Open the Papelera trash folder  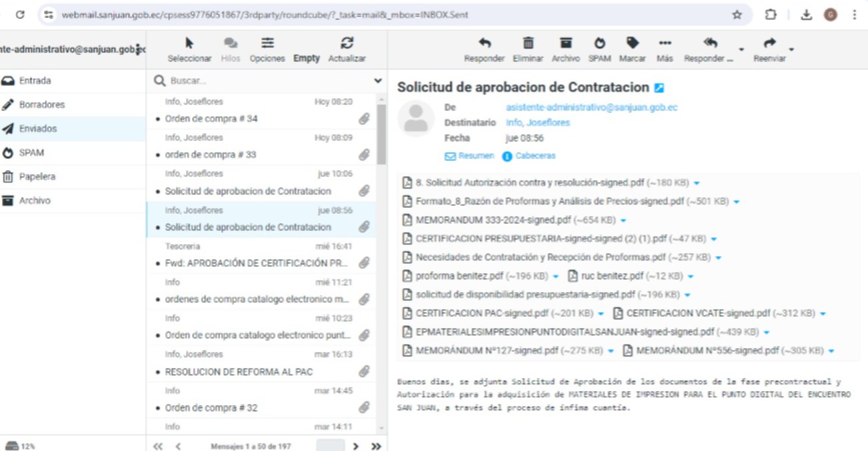(37, 177)
